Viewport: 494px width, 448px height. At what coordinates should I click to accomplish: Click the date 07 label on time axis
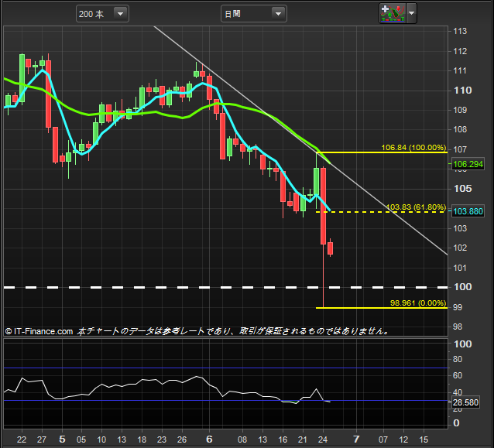(x=383, y=439)
